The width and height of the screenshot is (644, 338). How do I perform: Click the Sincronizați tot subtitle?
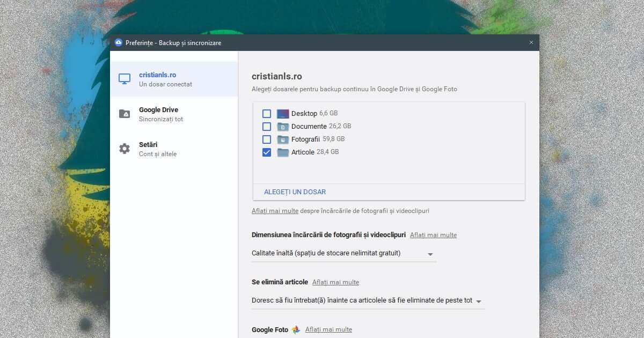click(161, 119)
